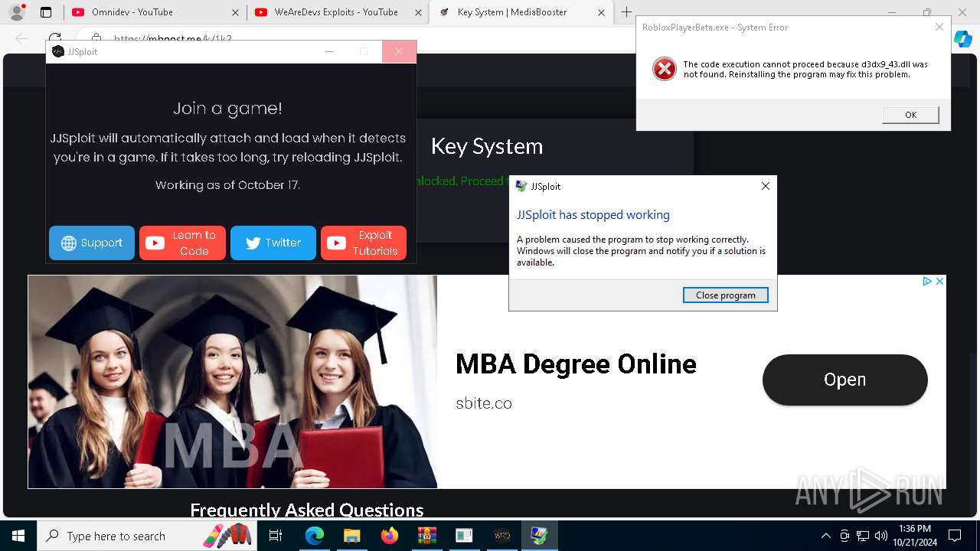Close the MBA Degree Online ad

939,282
